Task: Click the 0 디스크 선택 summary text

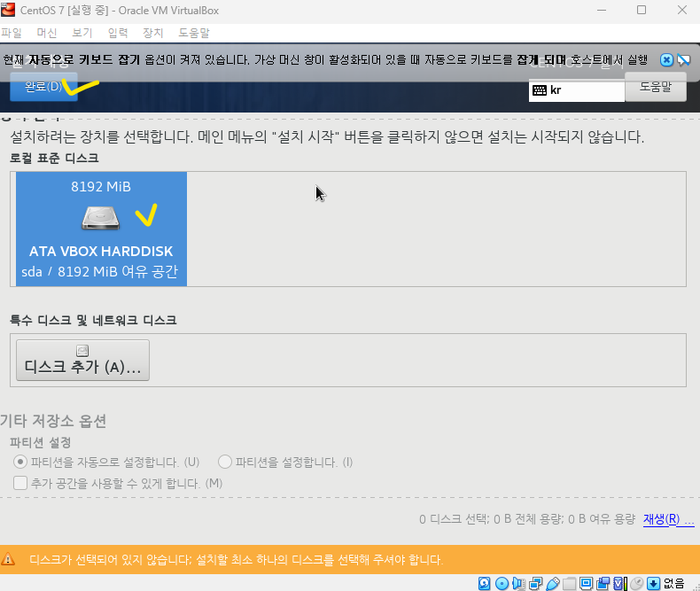Action: tap(527, 519)
